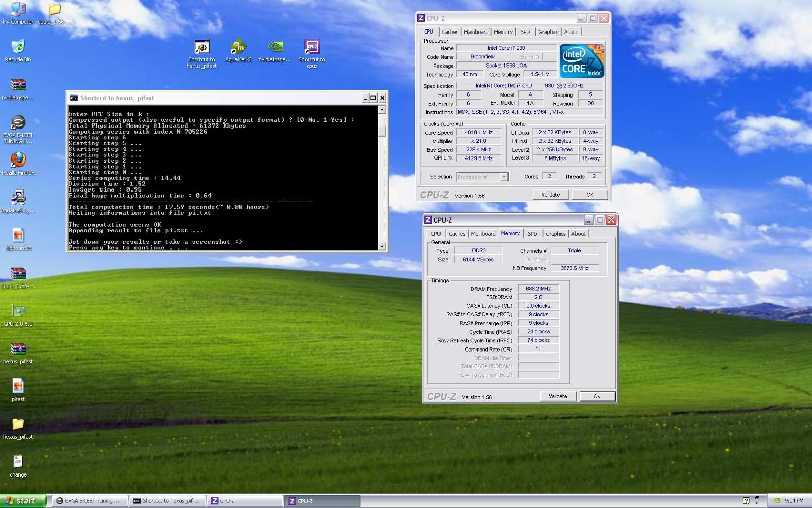Open hexus_pifast archive icon
Viewport: 812px width, 508px height.
(18, 353)
